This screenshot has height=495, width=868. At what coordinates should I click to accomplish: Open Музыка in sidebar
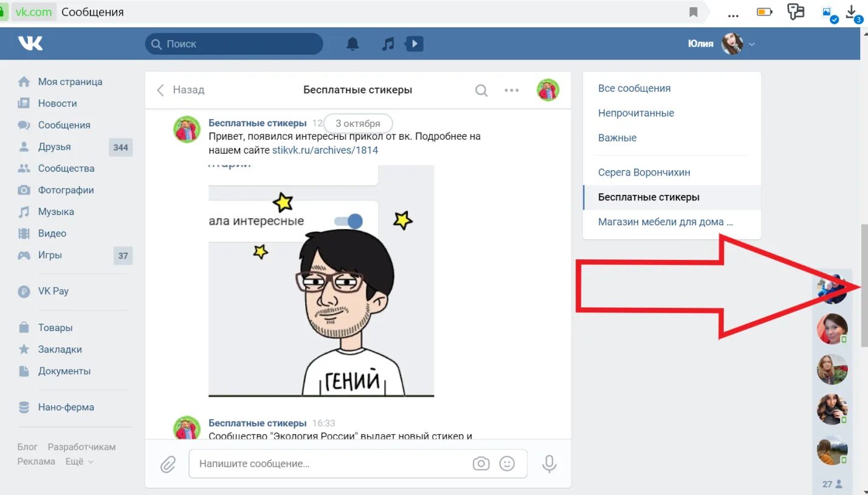56,212
